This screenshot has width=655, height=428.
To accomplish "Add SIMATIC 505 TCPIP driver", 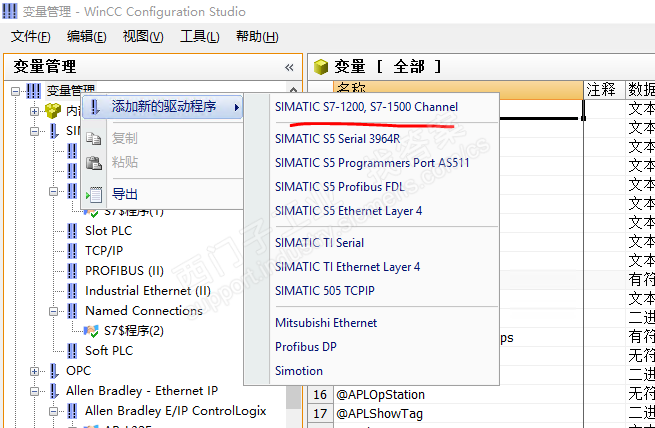I will 325,291.
